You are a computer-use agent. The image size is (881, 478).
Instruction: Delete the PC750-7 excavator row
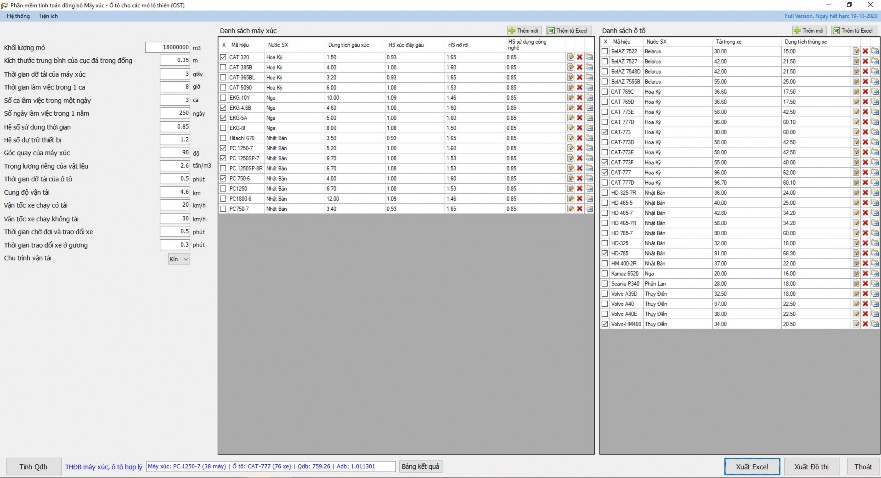pos(579,209)
